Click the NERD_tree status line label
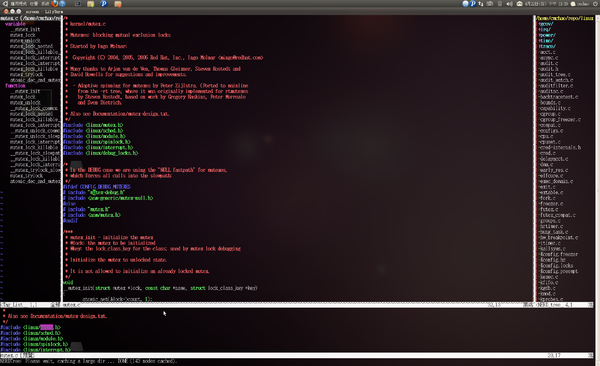 pos(547,305)
